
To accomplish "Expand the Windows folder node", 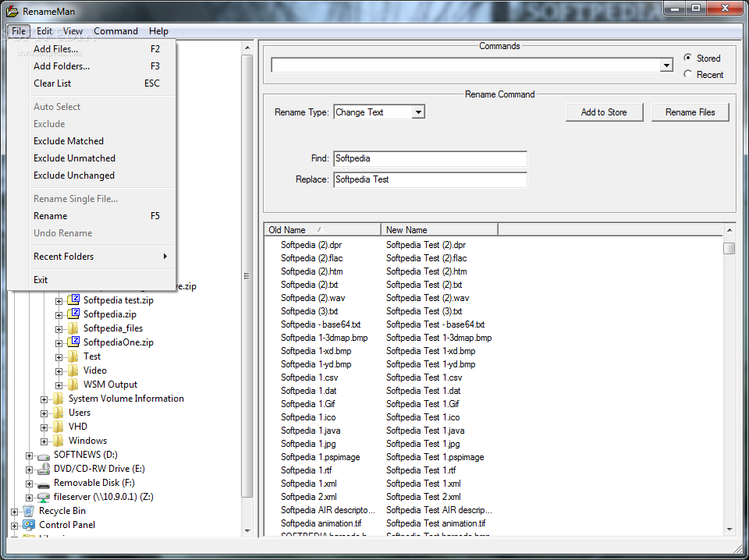I will pos(44,441).
